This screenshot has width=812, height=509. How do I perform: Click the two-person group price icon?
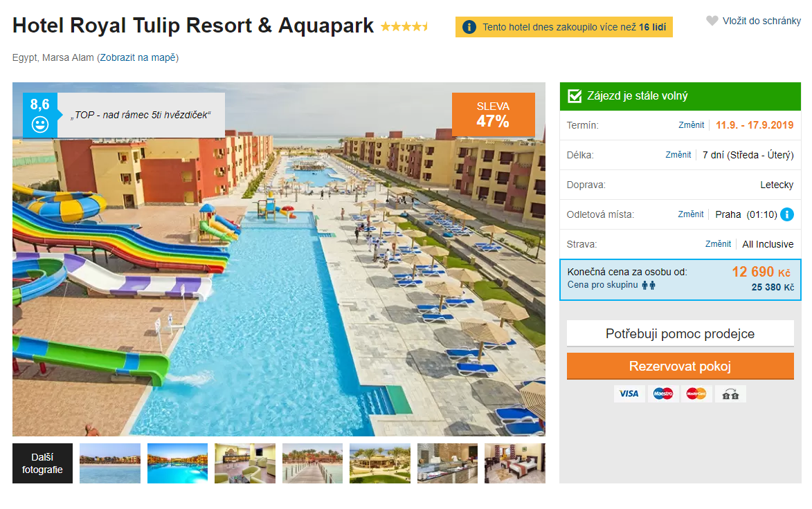point(649,285)
